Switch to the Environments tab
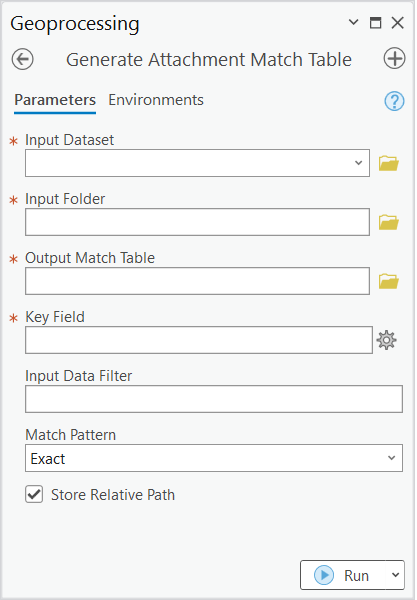417x600 pixels. pyautogui.click(x=156, y=100)
